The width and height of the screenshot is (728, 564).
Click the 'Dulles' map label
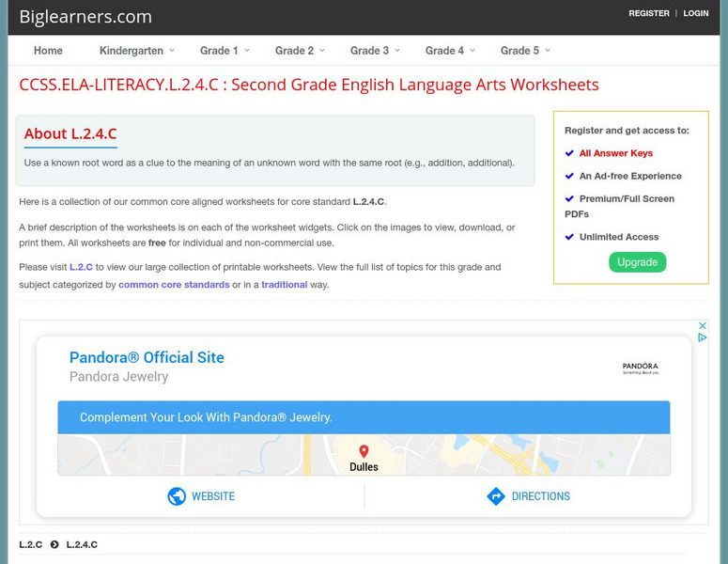[364, 467]
